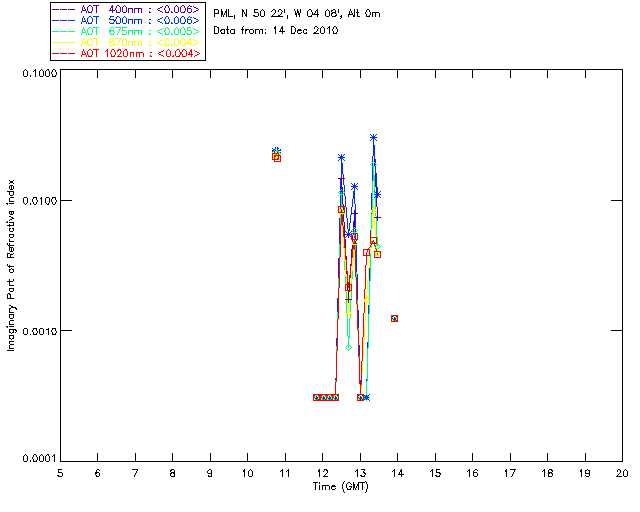Click the PML station location text

[297, 14]
